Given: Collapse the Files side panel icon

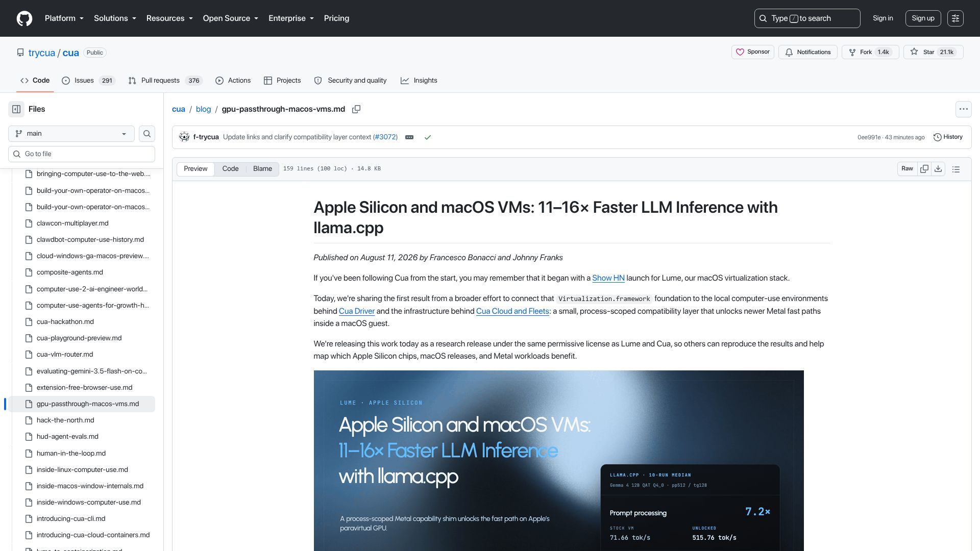Looking at the screenshot, I should [x=16, y=109].
